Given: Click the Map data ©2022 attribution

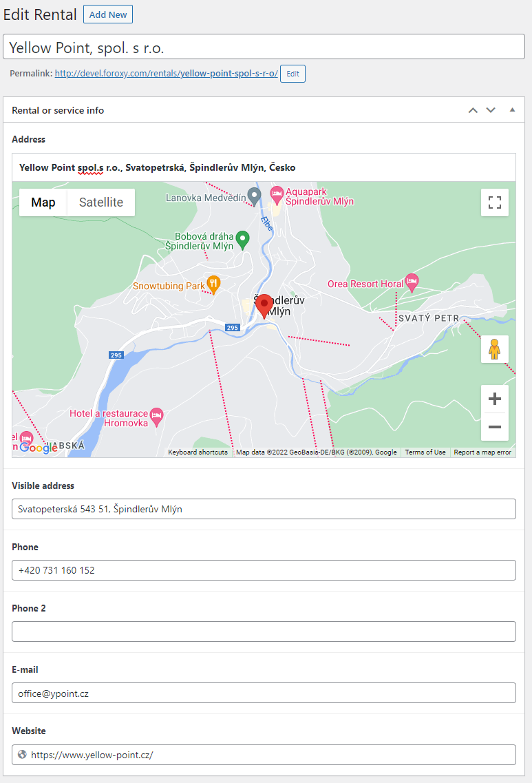Looking at the screenshot, I should [x=317, y=452].
